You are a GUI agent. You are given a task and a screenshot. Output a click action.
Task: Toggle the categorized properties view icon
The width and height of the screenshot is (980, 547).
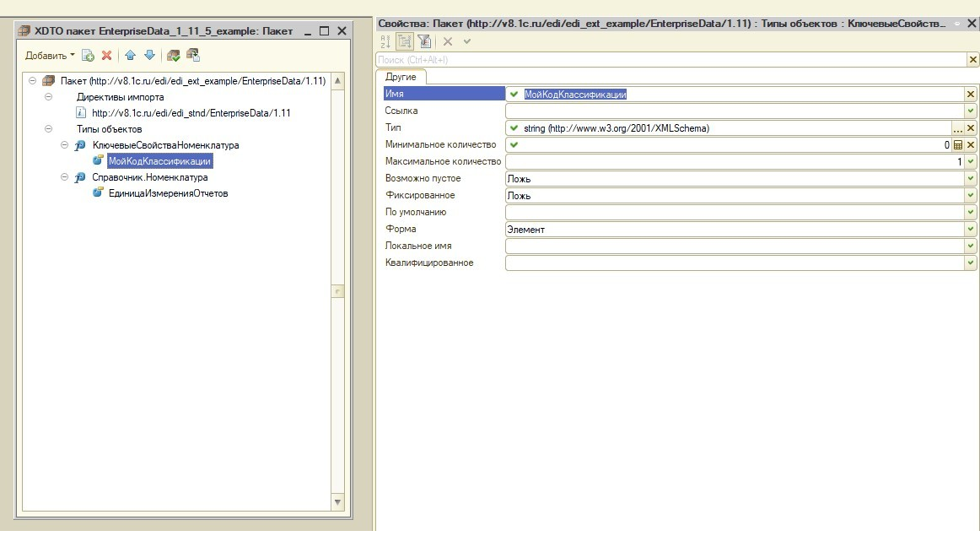click(405, 41)
